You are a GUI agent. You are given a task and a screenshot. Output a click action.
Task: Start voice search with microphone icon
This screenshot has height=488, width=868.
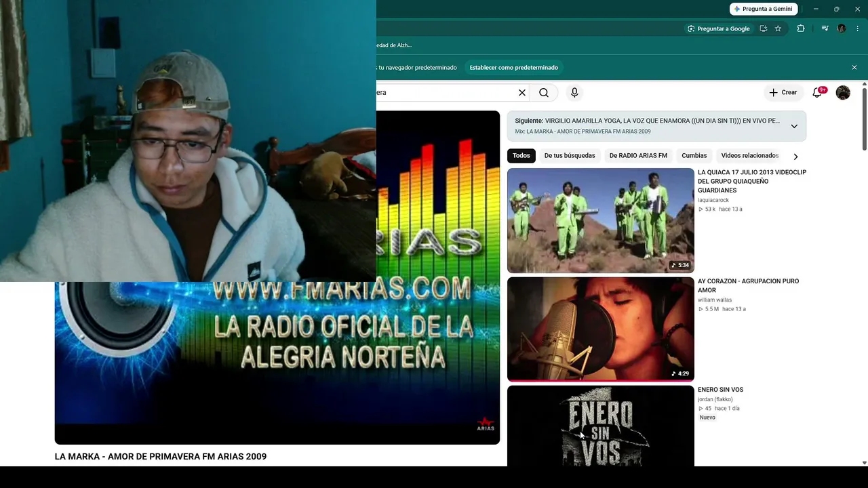[x=574, y=93]
